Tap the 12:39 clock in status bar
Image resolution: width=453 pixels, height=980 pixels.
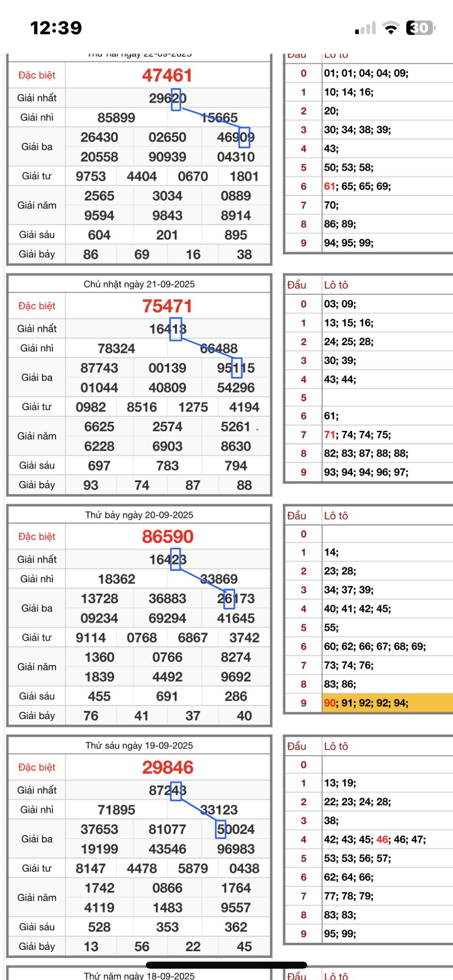coord(56,28)
